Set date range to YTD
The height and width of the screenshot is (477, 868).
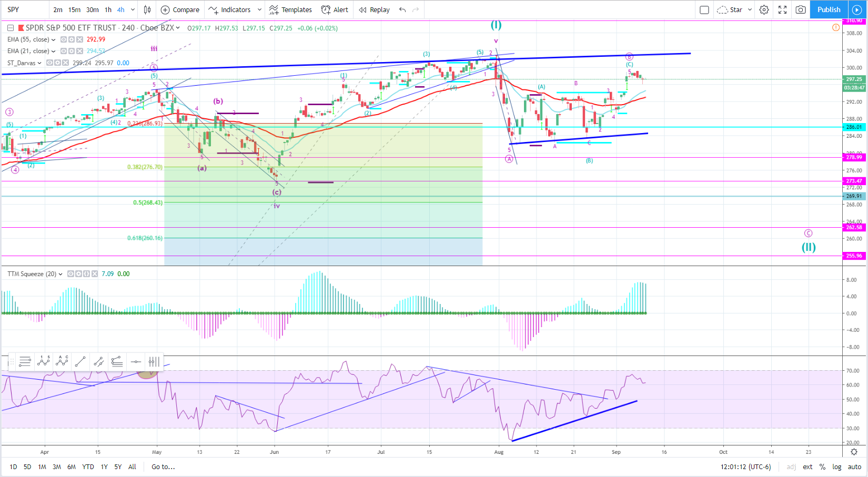[88, 466]
